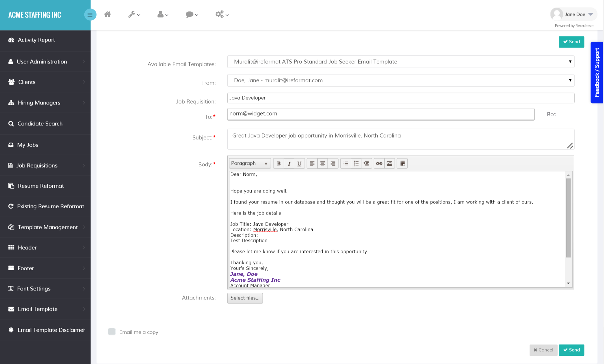
Task: Apply a bulleted list in the editor
Action: (346, 163)
